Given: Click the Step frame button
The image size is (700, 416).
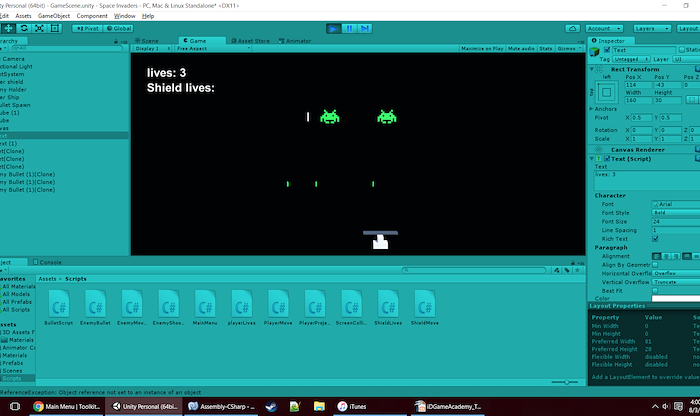Looking at the screenshot, I should (x=365, y=29).
